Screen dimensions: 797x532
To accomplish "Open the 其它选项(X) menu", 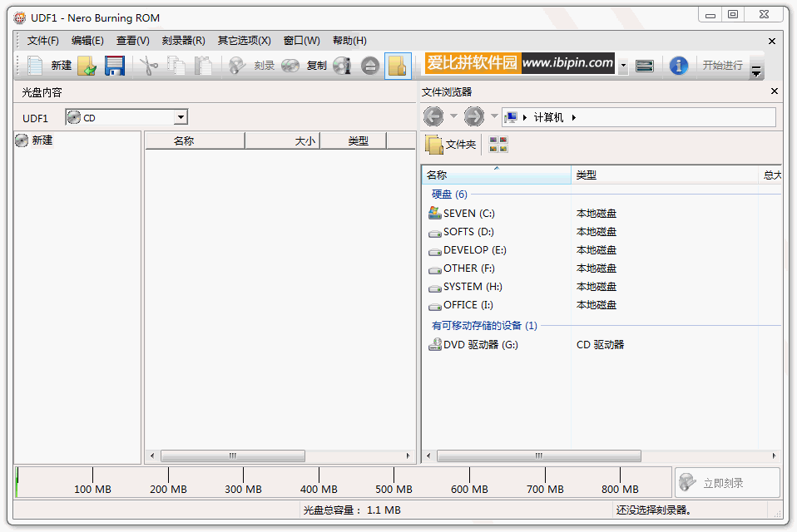I will (x=244, y=41).
